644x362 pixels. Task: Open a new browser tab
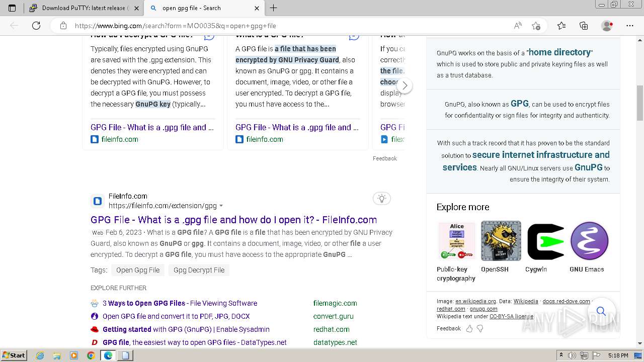[x=274, y=8]
